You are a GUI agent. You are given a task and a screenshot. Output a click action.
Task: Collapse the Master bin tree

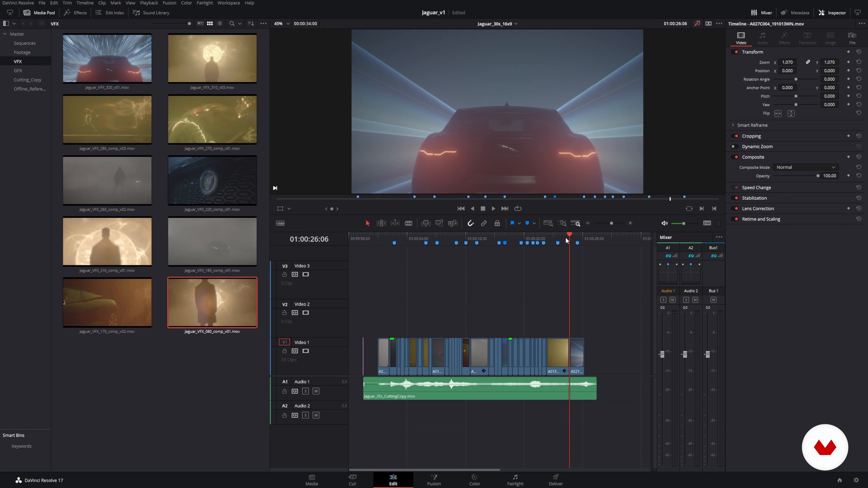pyautogui.click(x=5, y=34)
